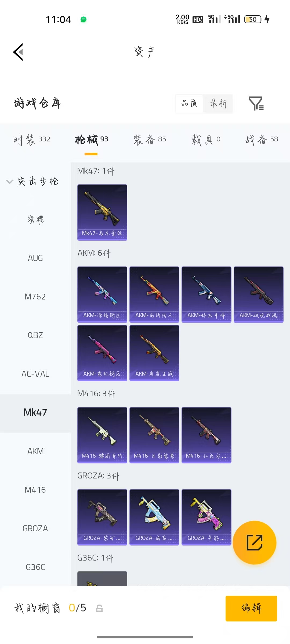Open the filter funnel icon
This screenshot has width=290, height=644.
256,104
